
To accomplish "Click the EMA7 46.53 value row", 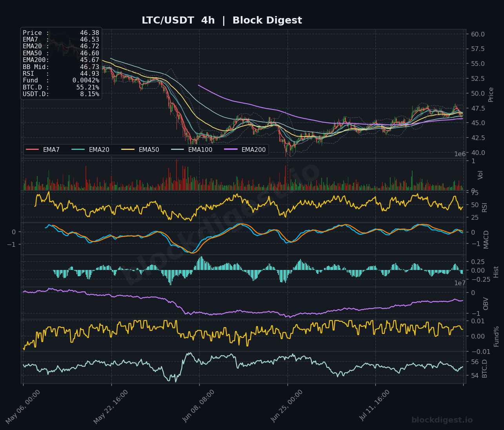I will (x=61, y=40).
